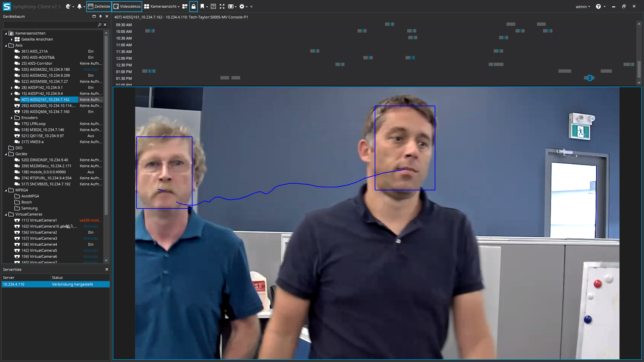
Task: Collapse the Kameraansichten tree node
Action: (6, 34)
